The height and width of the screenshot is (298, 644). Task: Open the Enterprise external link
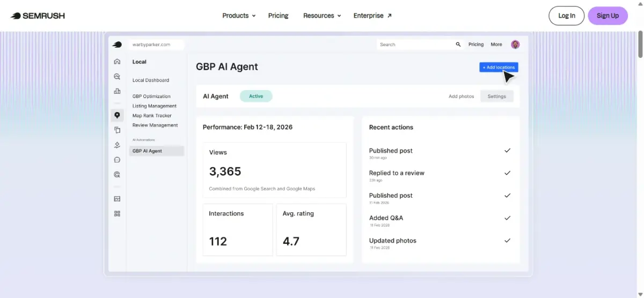pos(372,16)
